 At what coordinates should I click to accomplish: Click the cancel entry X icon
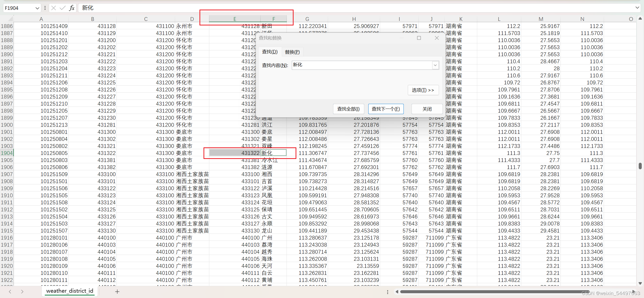coord(54,8)
